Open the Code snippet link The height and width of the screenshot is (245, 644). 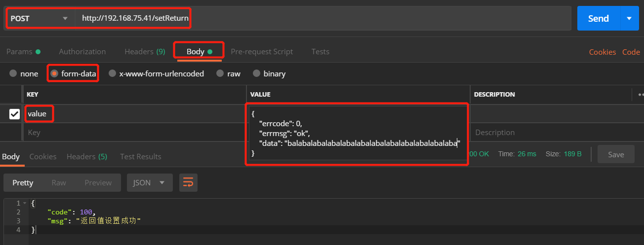click(x=631, y=52)
